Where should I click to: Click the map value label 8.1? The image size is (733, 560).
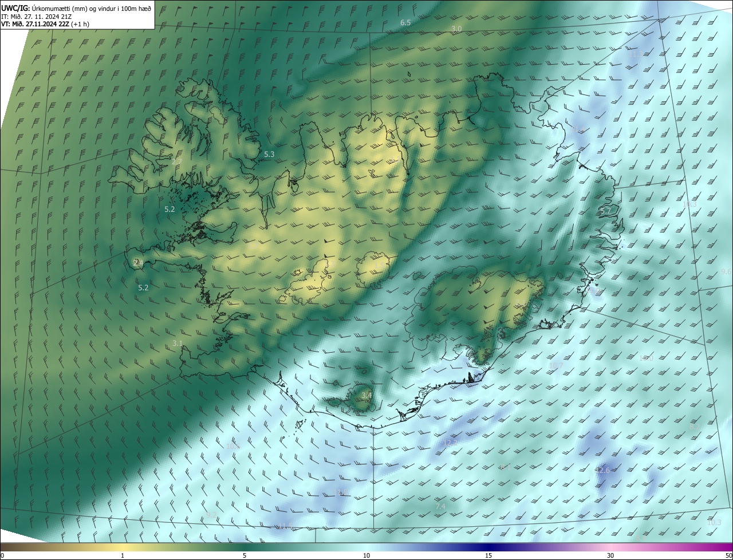click(x=505, y=468)
